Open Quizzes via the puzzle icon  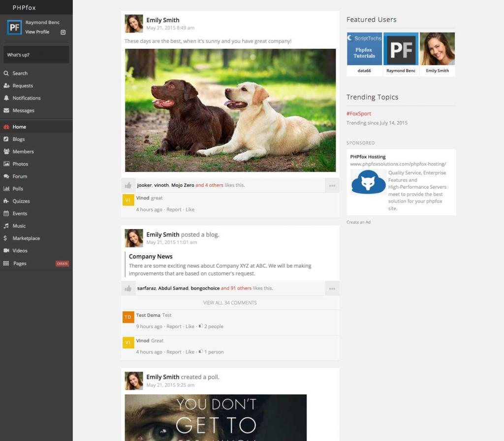click(6, 201)
